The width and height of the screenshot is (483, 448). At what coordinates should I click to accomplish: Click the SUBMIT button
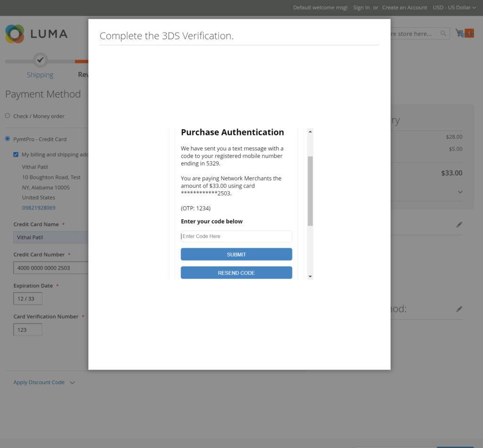(x=236, y=254)
